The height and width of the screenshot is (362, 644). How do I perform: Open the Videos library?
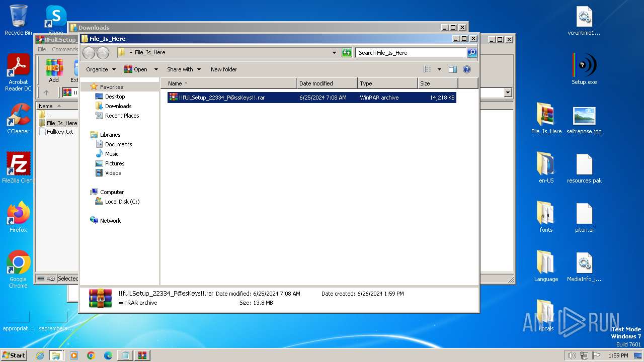click(113, 173)
